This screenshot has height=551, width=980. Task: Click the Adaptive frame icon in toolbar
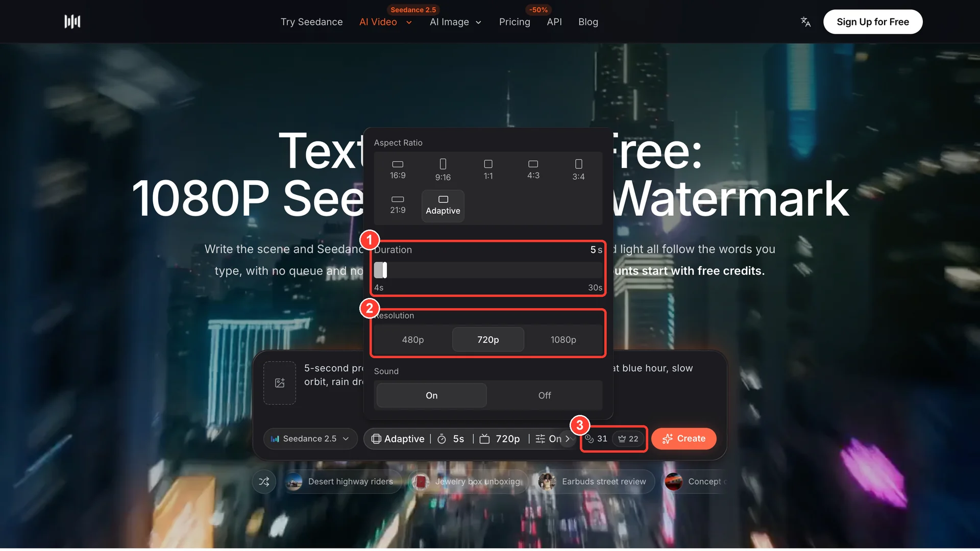point(376,439)
